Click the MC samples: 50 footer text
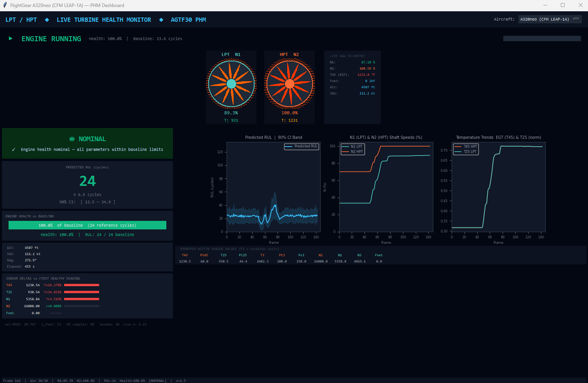The image size is (588, 383). 80,324
